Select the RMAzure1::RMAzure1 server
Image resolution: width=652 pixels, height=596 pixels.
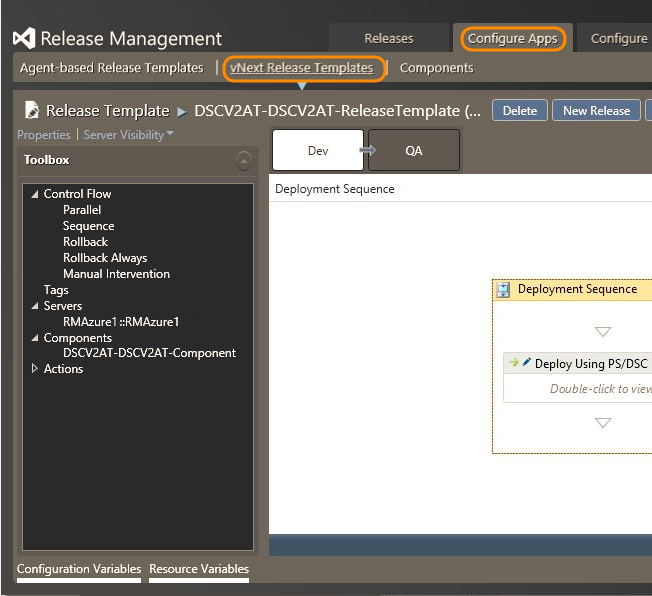pos(121,322)
